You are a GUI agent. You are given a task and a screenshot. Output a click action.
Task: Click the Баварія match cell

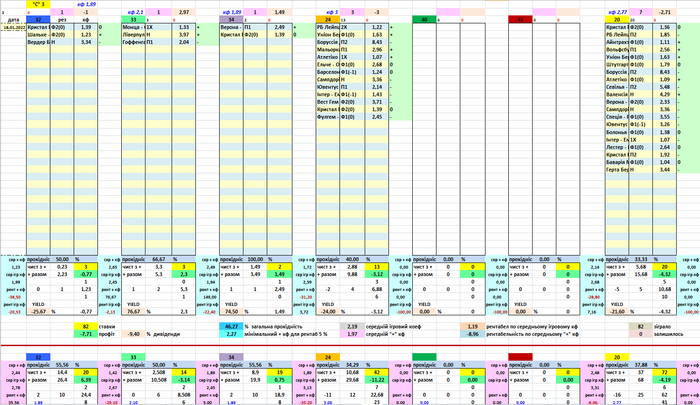[617, 162]
